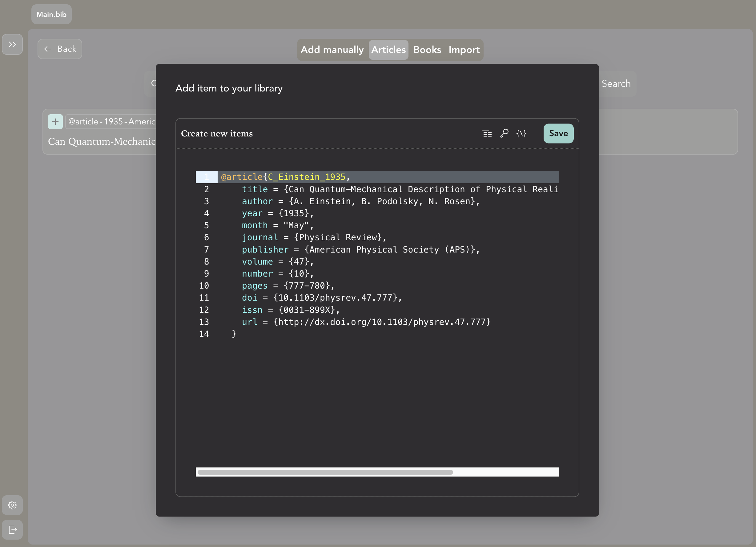The image size is (756, 547).
Task: Click the horizontal scrollbar in code editor
Action: (x=325, y=472)
